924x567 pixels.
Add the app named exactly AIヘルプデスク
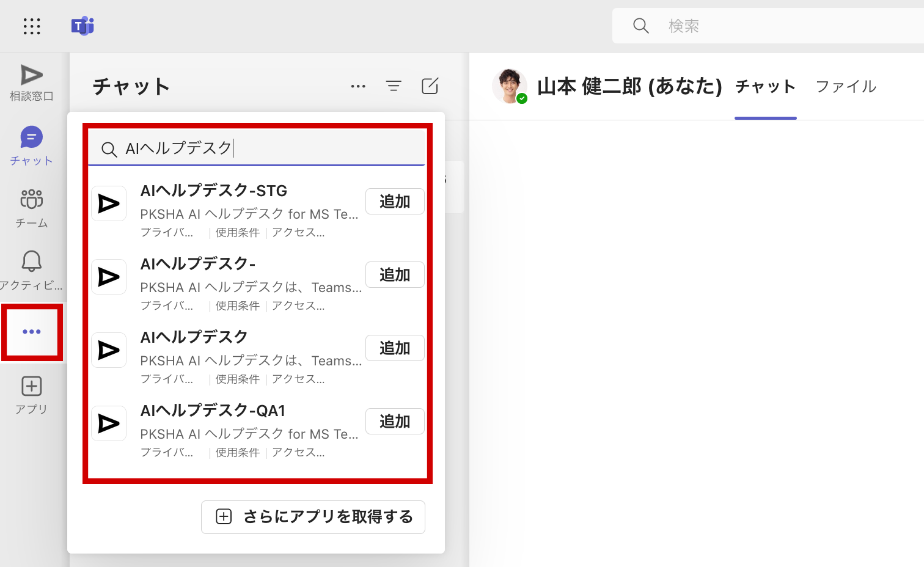click(x=395, y=348)
